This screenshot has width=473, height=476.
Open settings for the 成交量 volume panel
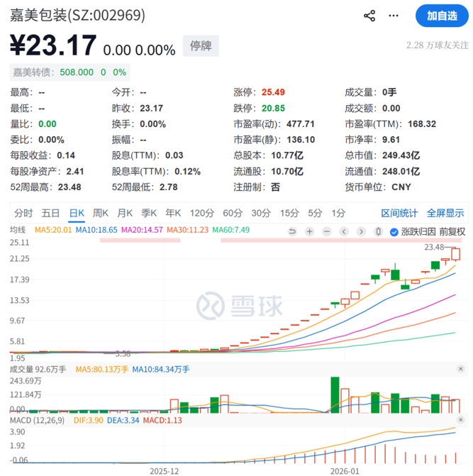pos(461,369)
